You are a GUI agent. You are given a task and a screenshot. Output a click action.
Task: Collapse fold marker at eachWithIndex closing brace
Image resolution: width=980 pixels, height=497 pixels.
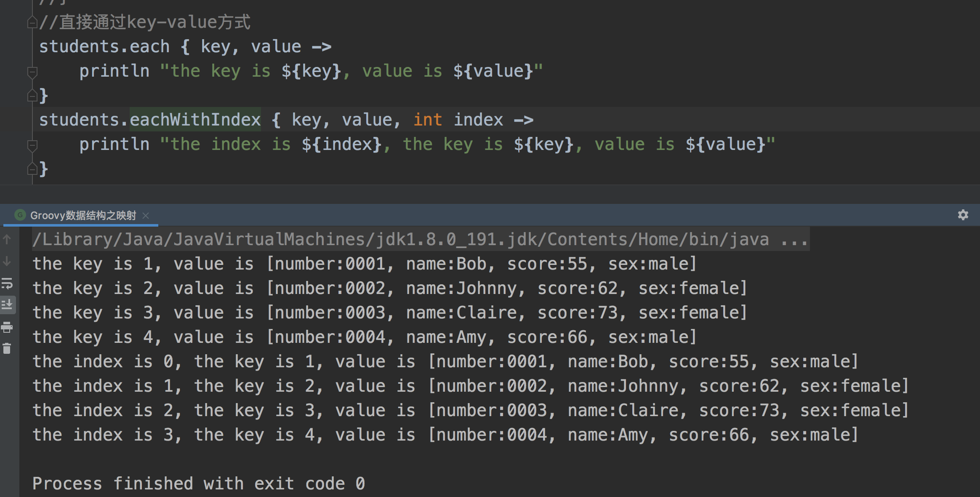(32, 169)
